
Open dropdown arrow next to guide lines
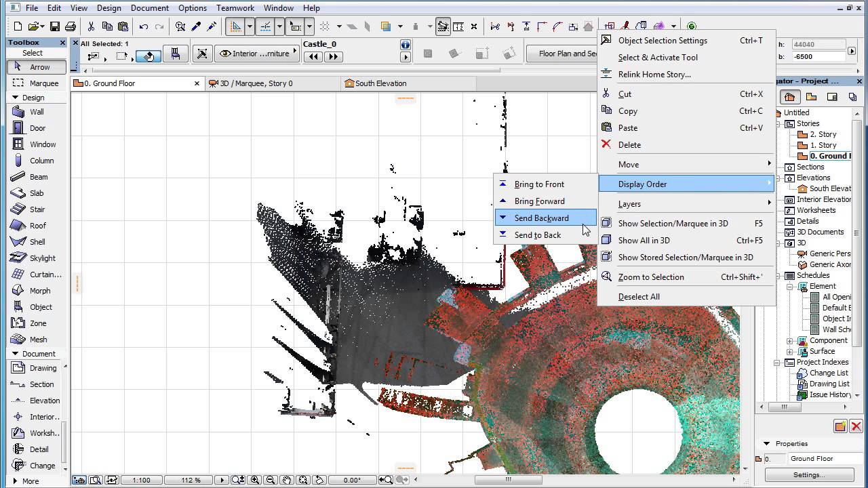[250, 26]
